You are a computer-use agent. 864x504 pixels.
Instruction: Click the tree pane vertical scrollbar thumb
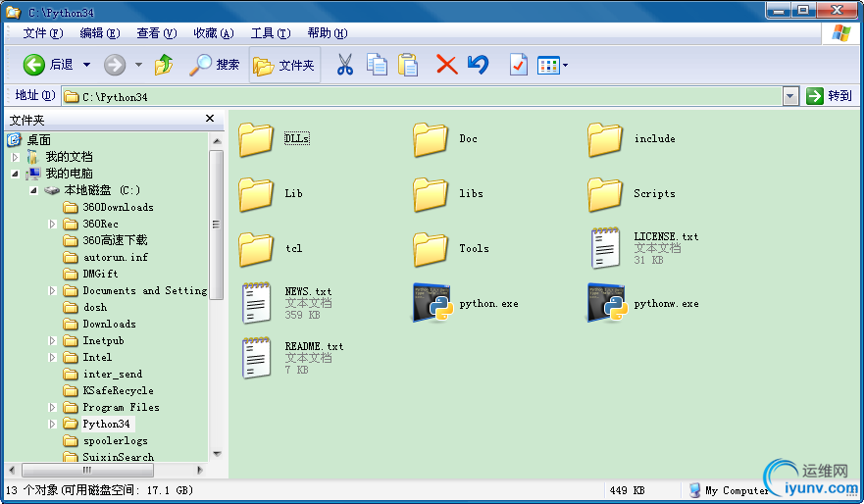[x=217, y=225]
